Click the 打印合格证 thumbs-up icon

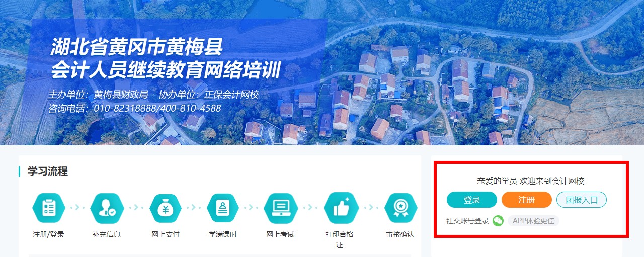pos(341,208)
